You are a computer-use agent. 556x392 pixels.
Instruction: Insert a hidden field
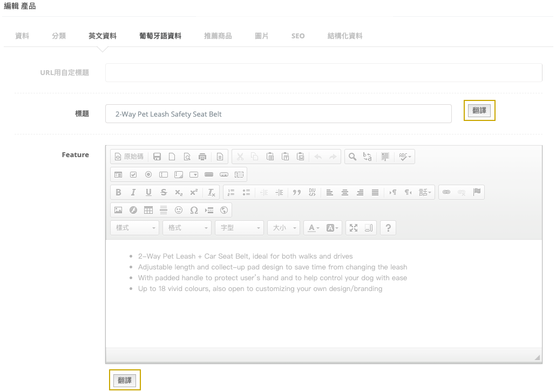click(x=239, y=174)
